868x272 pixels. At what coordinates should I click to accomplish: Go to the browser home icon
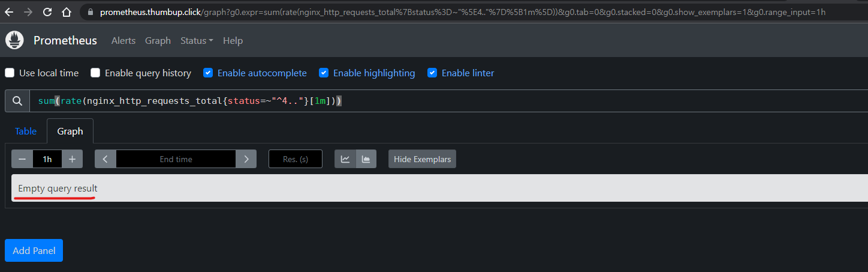pos(67,12)
